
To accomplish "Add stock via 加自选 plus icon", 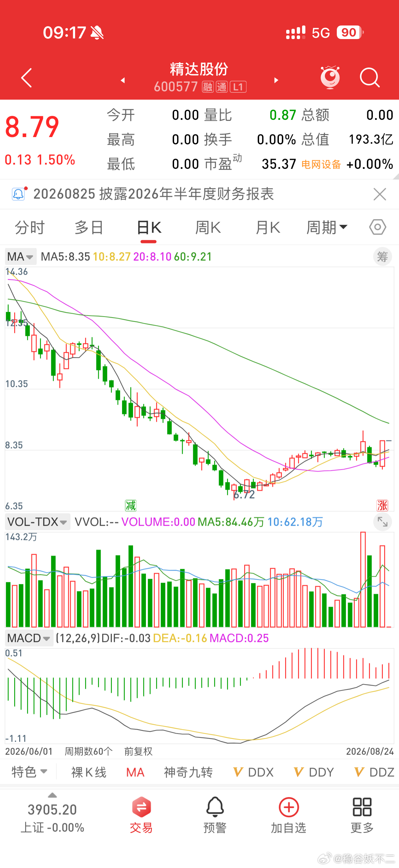I will pyautogui.click(x=288, y=807).
